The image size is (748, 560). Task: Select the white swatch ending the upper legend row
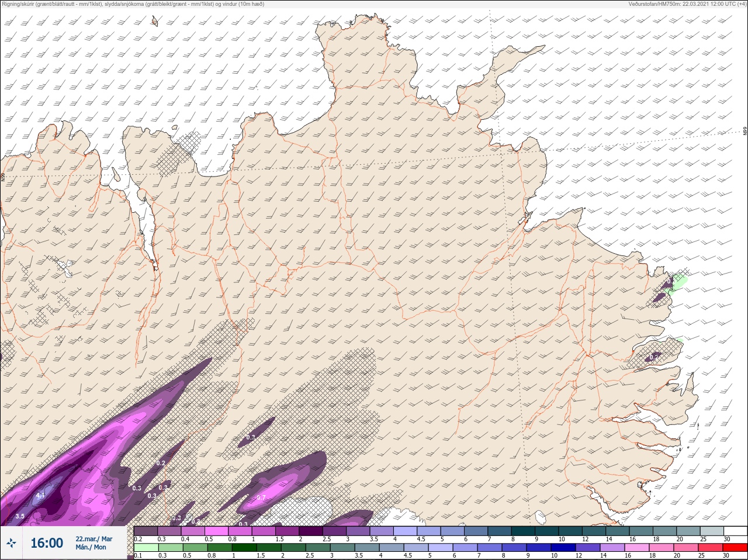coord(735,531)
